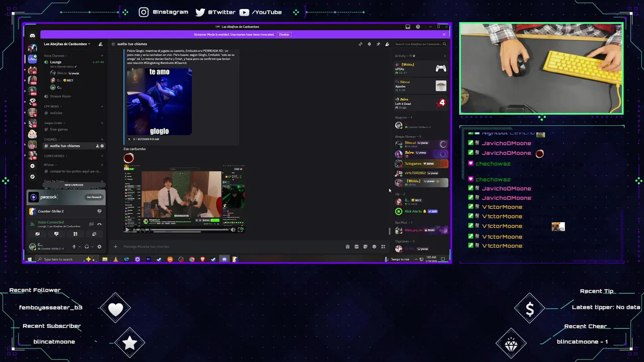Open activities button in voice panel

click(75, 234)
